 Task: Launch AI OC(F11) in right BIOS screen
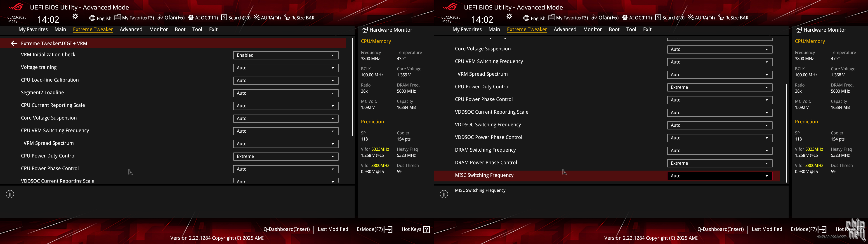(637, 18)
